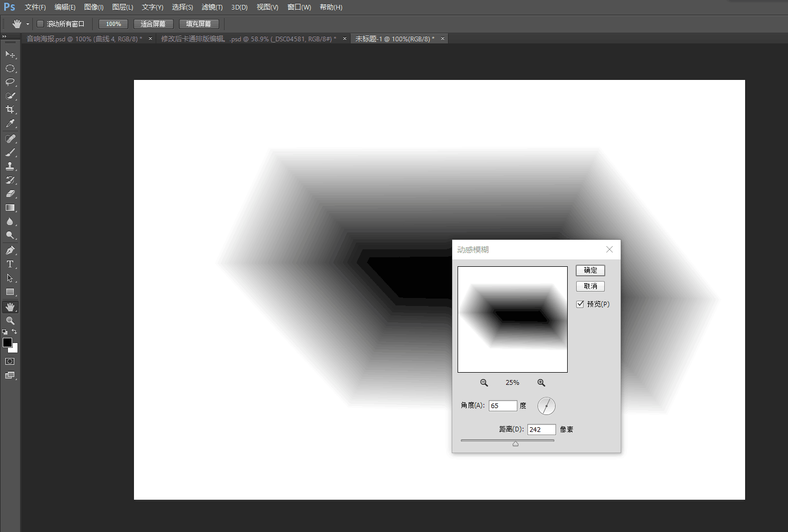
Task: Toggle the 预览(P) preview checkbox
Action: tap(580, 304)
